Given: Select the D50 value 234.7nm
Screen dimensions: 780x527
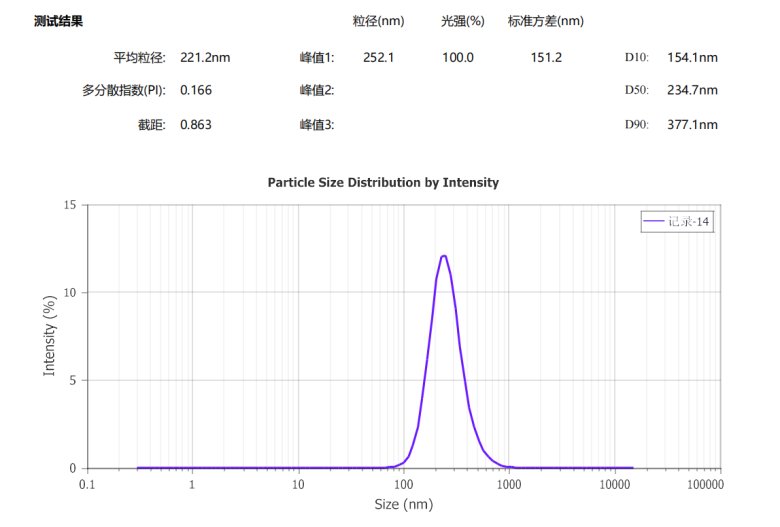Looking at the screenshot, I should (692, 90).
